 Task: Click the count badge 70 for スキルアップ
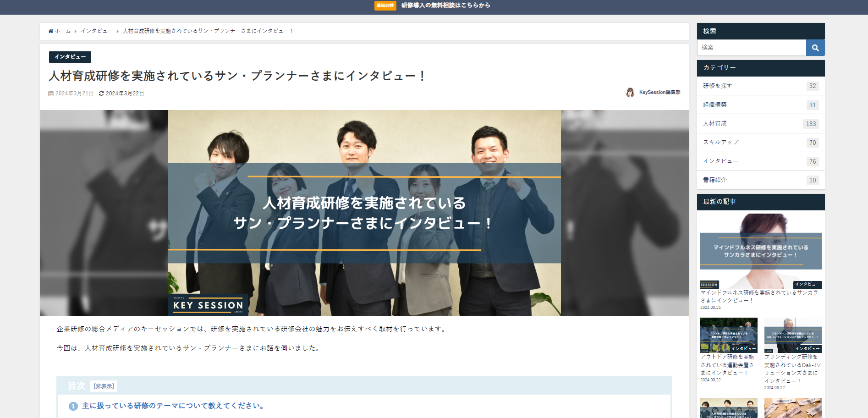click(x=813, y=143)
